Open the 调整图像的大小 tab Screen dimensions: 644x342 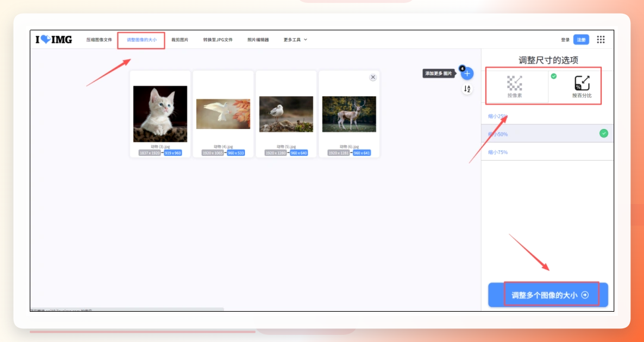[x=142, y=40]
